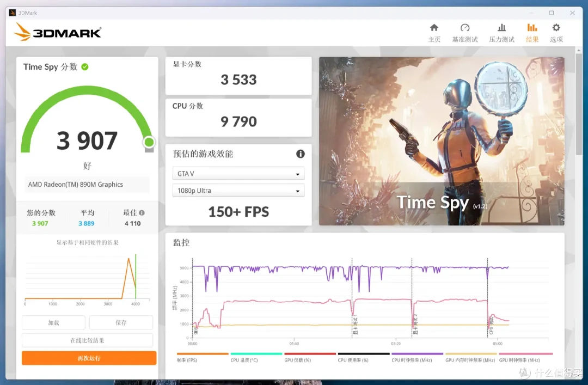Toggle the orange Frame Rate (FPS) legend
The image size is (588, 385).
[203, 357]
